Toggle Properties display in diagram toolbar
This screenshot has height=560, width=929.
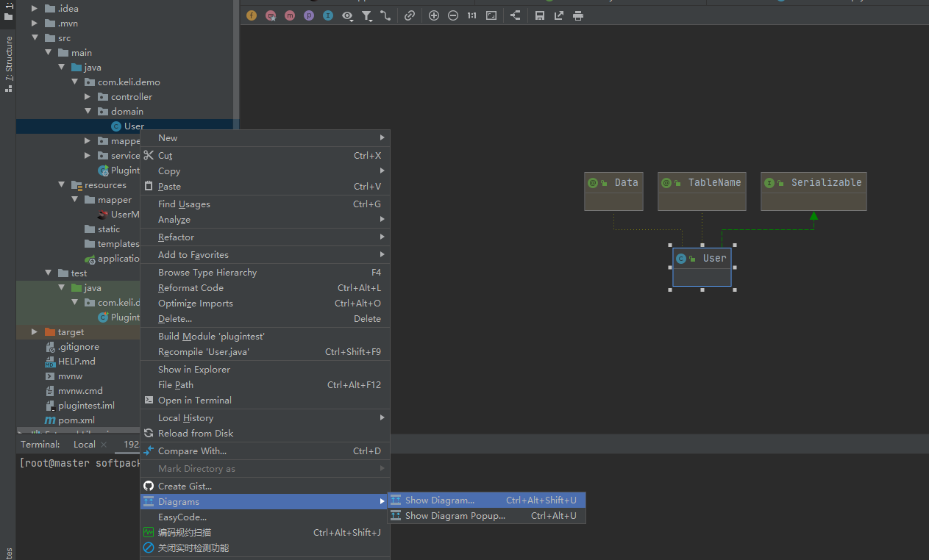309,15
